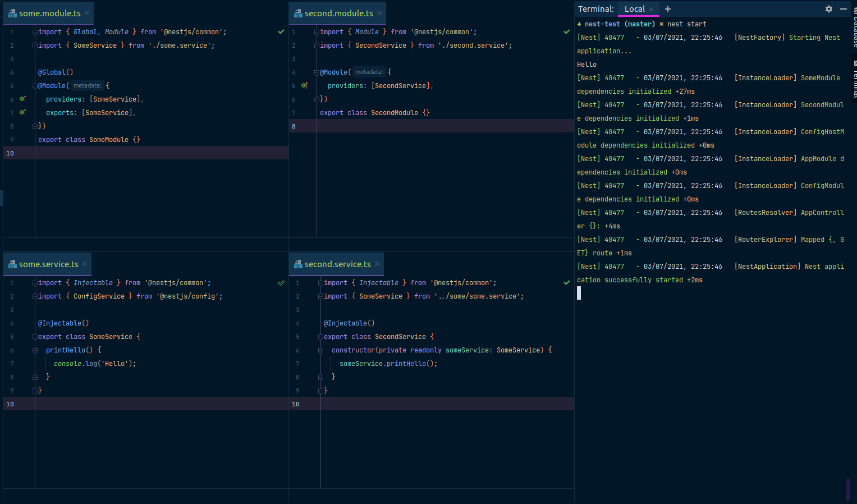The image size is (857, 504).
Task: Click the green inspection checkmark in second.module.ts
Action: point(567,32)
